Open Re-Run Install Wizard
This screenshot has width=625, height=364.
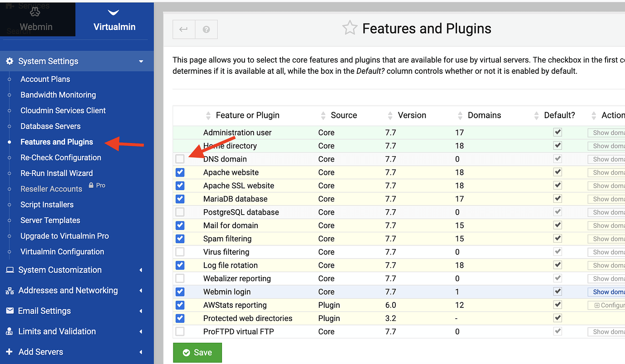[x=57, y=173]
